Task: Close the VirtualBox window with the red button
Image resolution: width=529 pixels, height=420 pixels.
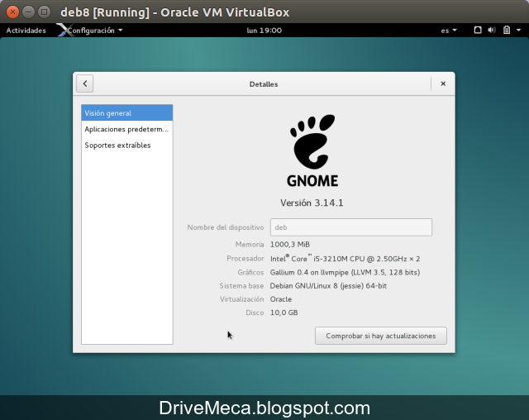Action: [12, 12]
